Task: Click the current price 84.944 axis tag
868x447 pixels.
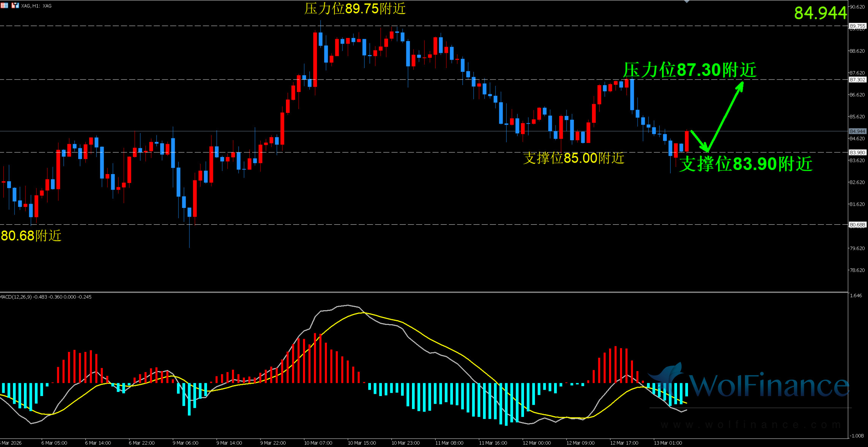Action: pos(857,132)
